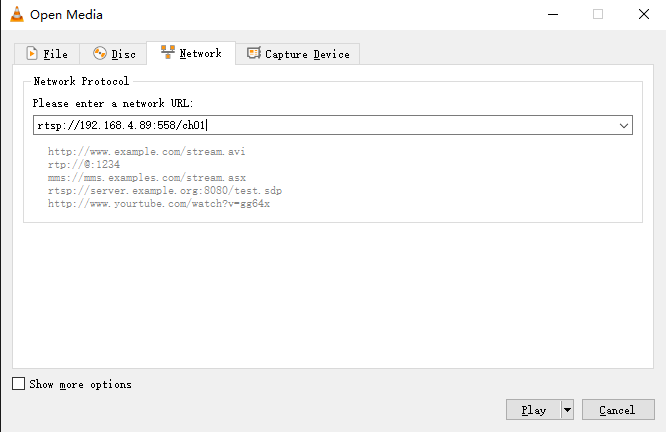The height and width of the screenshot is (432, 666).
Task: Switch to the File tab label
Action: [56, 54]
